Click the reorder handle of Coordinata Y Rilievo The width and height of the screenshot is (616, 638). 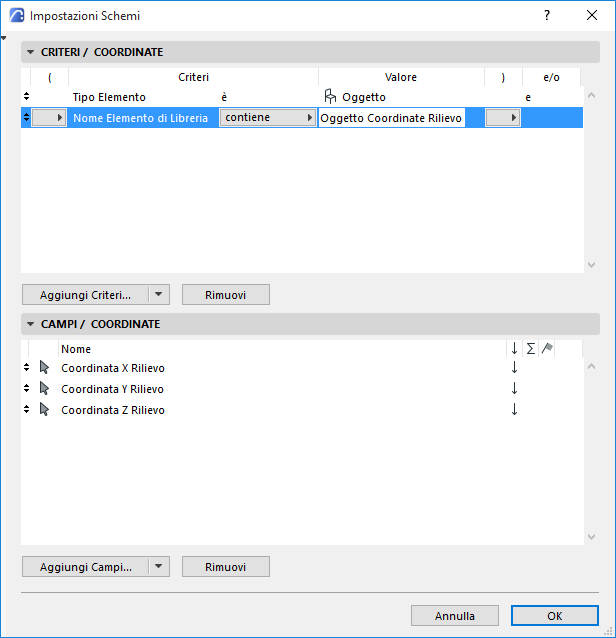pos(27,389)
